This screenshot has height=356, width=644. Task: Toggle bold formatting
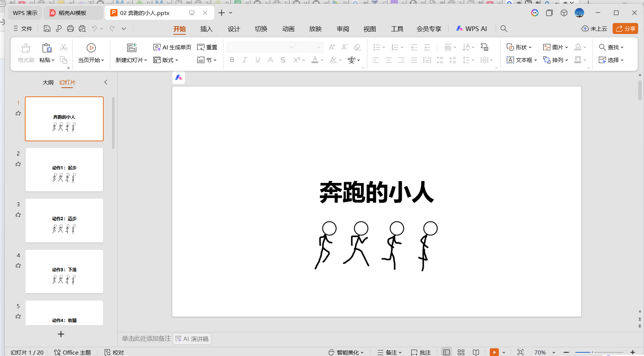coord(232,60)
